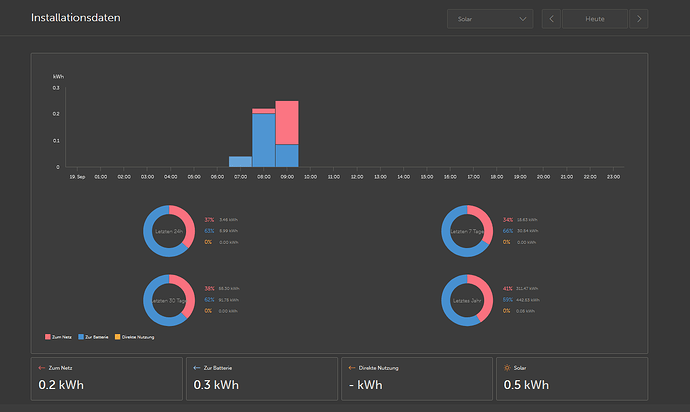Click the Installationsdaten heading
Viewport: 690px width, 412px height.
[76, 18]
